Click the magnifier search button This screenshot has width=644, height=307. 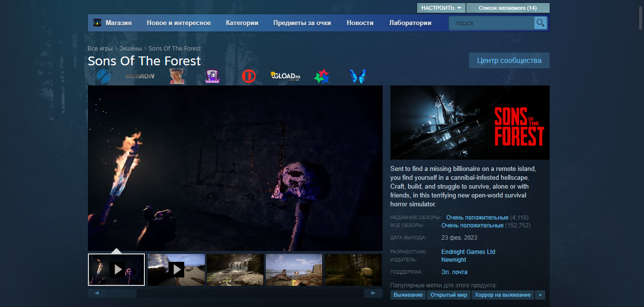(x=540, y=23)
